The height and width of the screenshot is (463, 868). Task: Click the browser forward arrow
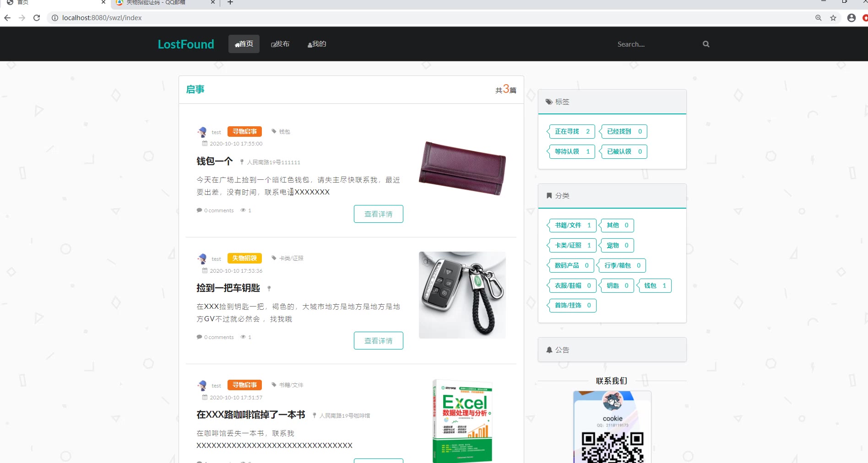pyautogui.click(x=22, y=18)
